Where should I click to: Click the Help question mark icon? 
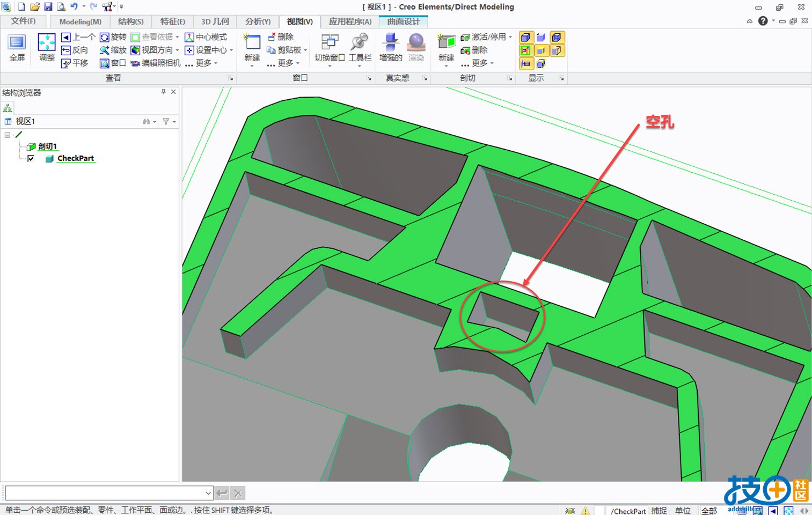click(763, 21)
